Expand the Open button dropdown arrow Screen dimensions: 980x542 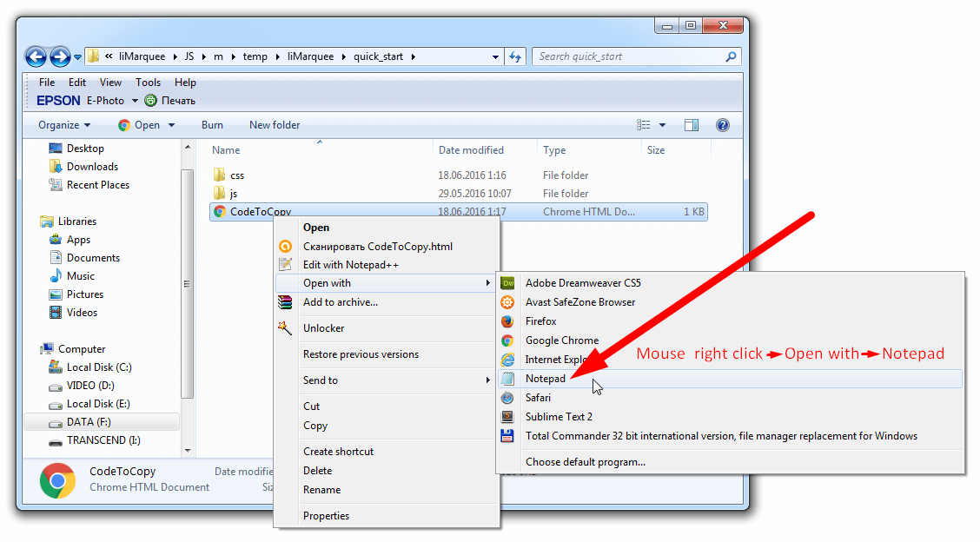[171, 125]
